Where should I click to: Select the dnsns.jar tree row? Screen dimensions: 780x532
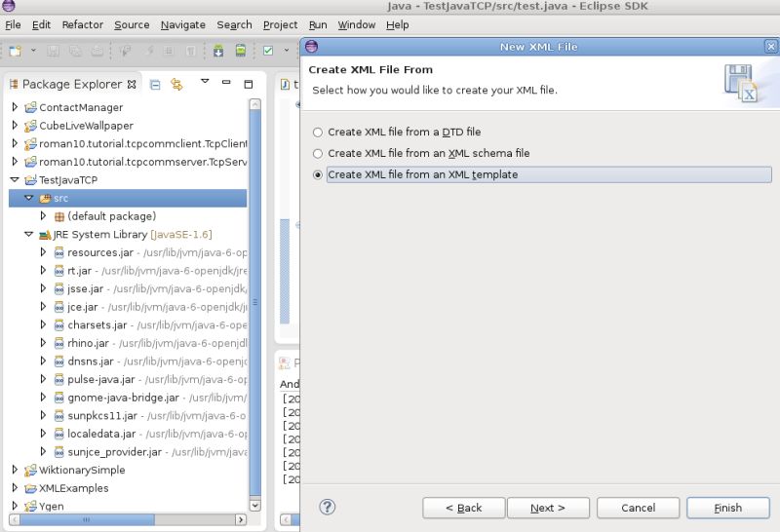pyautogui.click(x=128, y=361)
